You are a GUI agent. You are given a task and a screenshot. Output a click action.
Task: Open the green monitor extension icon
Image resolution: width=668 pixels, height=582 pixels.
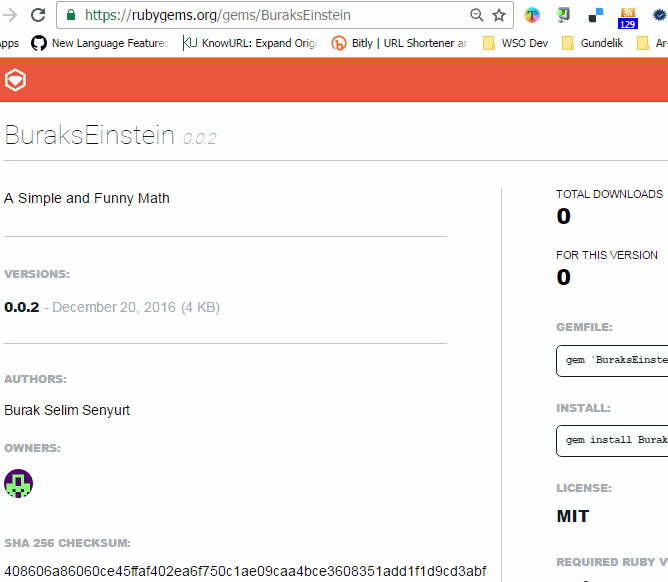click(x=563, y=15)
